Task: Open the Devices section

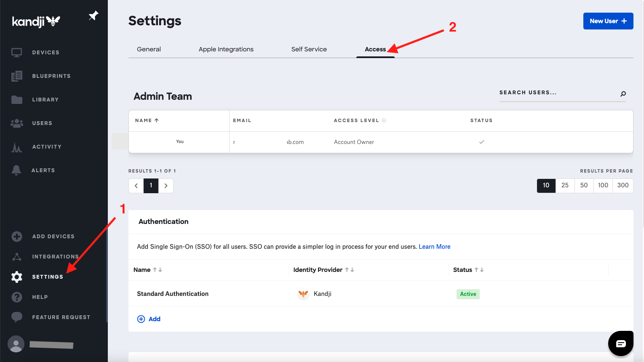Action: click(45, 52)
